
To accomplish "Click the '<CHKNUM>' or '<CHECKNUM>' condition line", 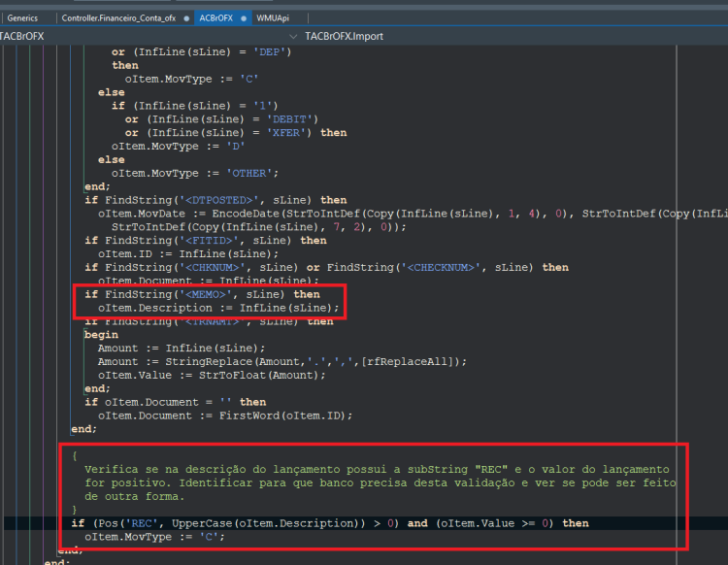I will (x=326, y=267).
